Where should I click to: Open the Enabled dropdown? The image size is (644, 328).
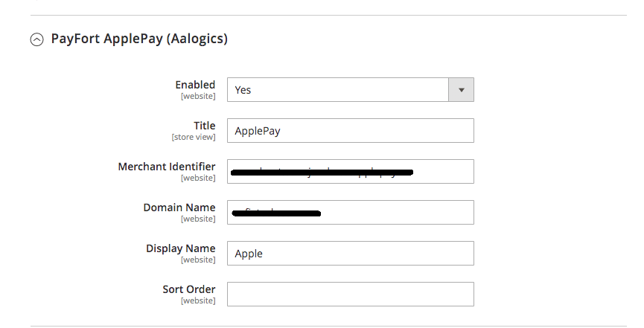(x=351, y=89)
